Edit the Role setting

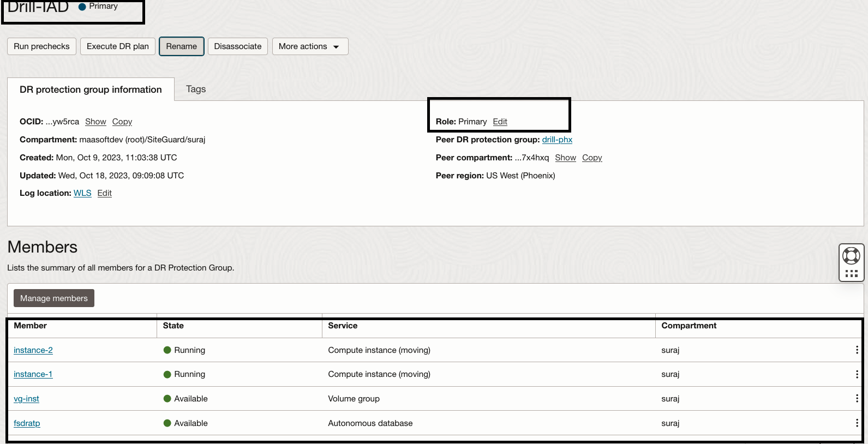(x=500, y=122)
